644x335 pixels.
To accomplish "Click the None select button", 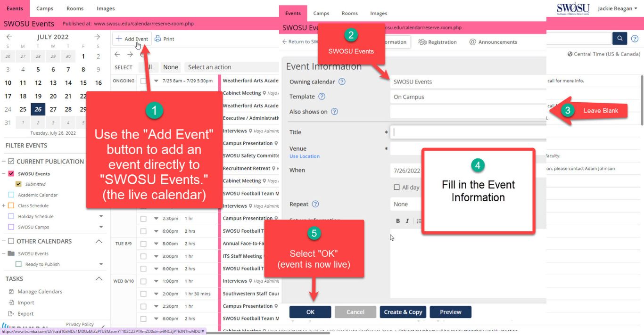I will [x=171, y=67].
